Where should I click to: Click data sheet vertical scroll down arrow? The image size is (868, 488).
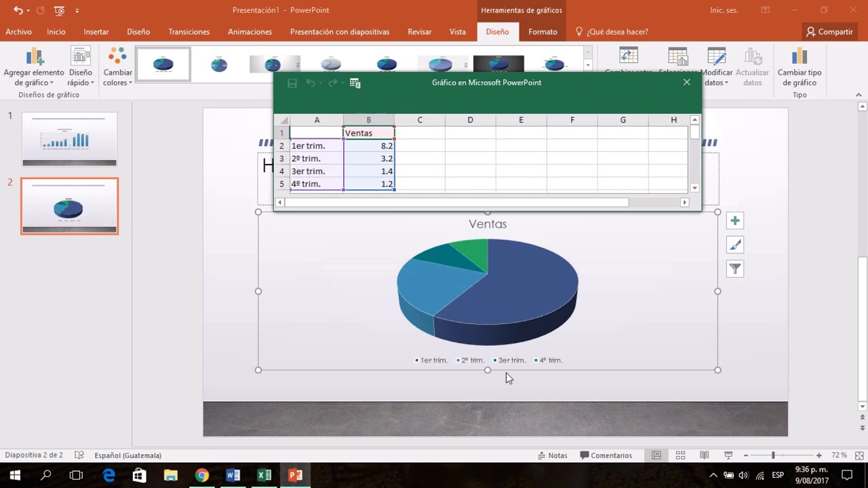tap(695, 188)
